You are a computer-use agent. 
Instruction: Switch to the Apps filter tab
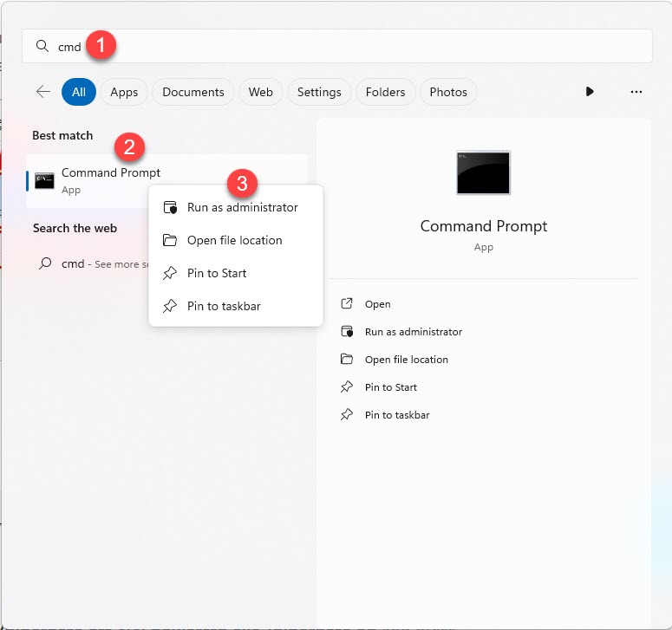[124, 92]
